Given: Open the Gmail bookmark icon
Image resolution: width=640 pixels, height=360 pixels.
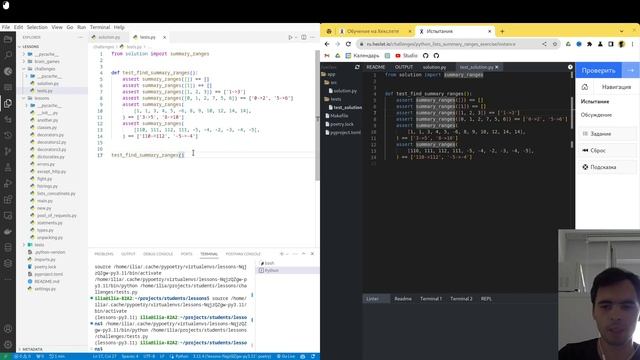Looking at the screenshot, I should (x=327, y=56).
